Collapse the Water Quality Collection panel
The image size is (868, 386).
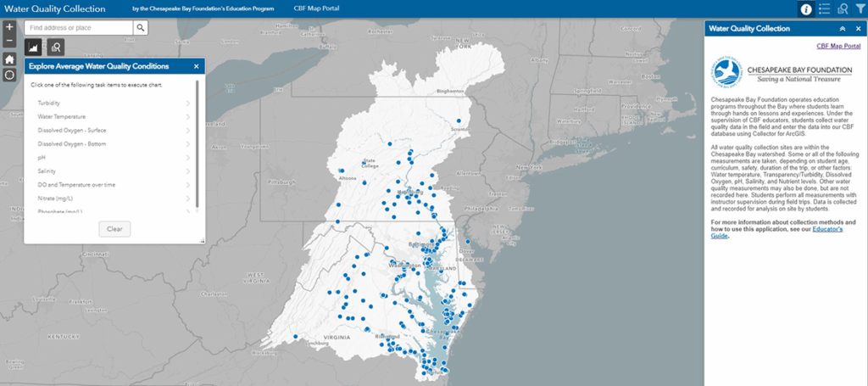pyautogui.click(x=843, y=29)
